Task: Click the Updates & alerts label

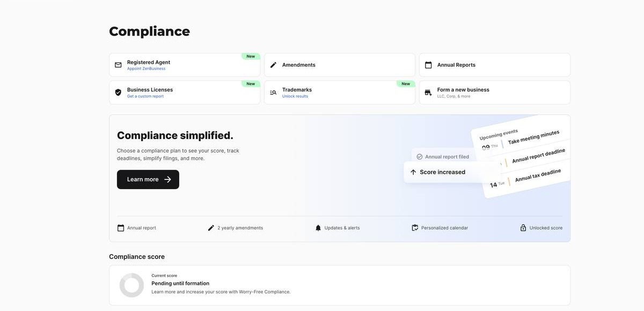Action: pyautogui.click(x=342, y=228)
